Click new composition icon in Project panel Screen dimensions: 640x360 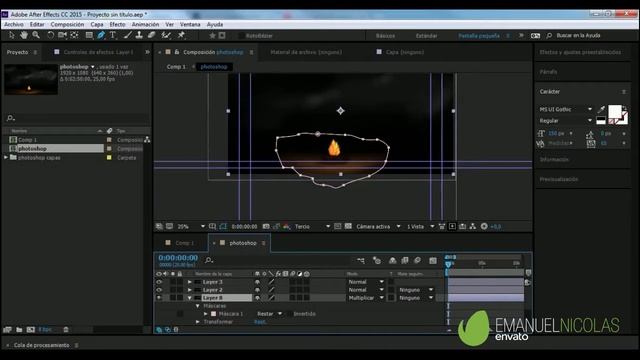pos(31,329)
